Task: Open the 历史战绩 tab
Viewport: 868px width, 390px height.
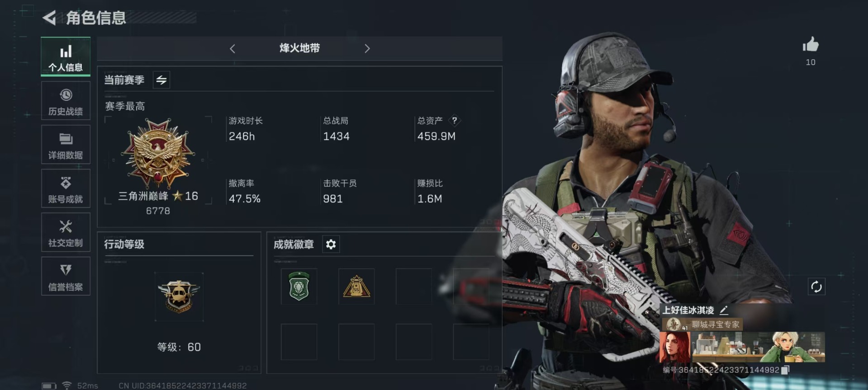Action: click(x=66, y=101)
